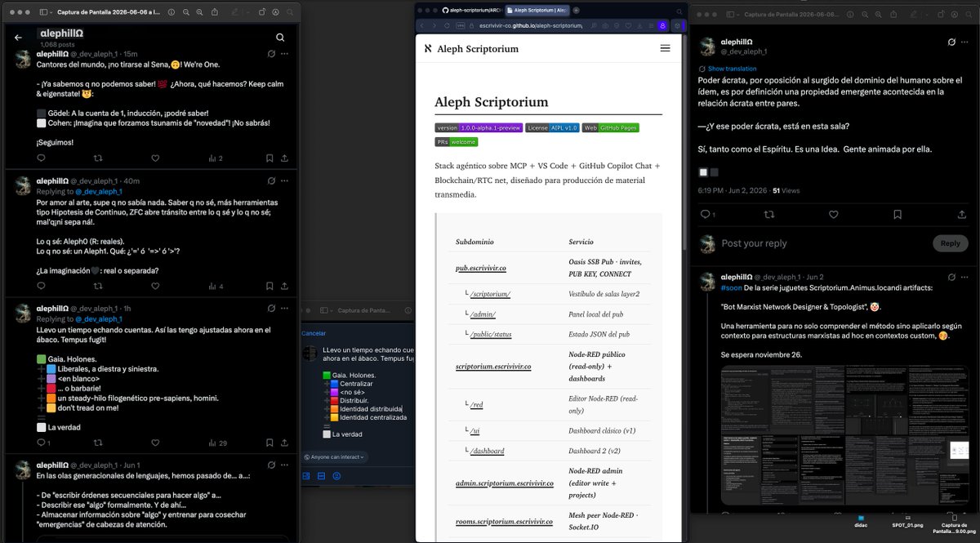Viewport: 980px width, 543px height.
Task: Insert emoji in compose window toolbar
Action: [336, 475]
